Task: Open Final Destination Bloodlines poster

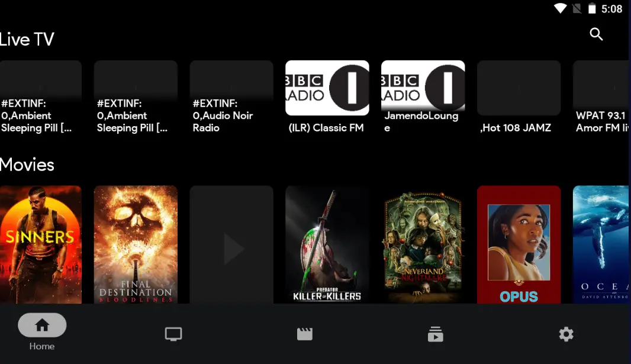Action: [x=136, y=244]
